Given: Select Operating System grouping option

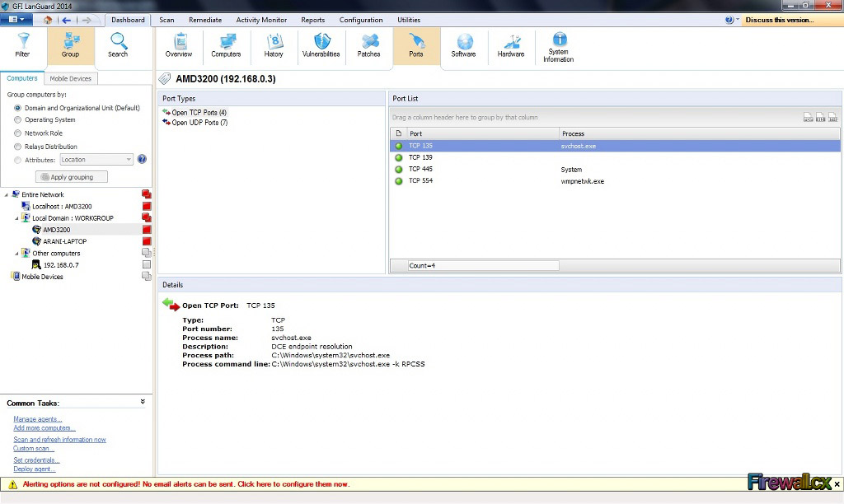Looking at the screenshot, I should (18, 120).
